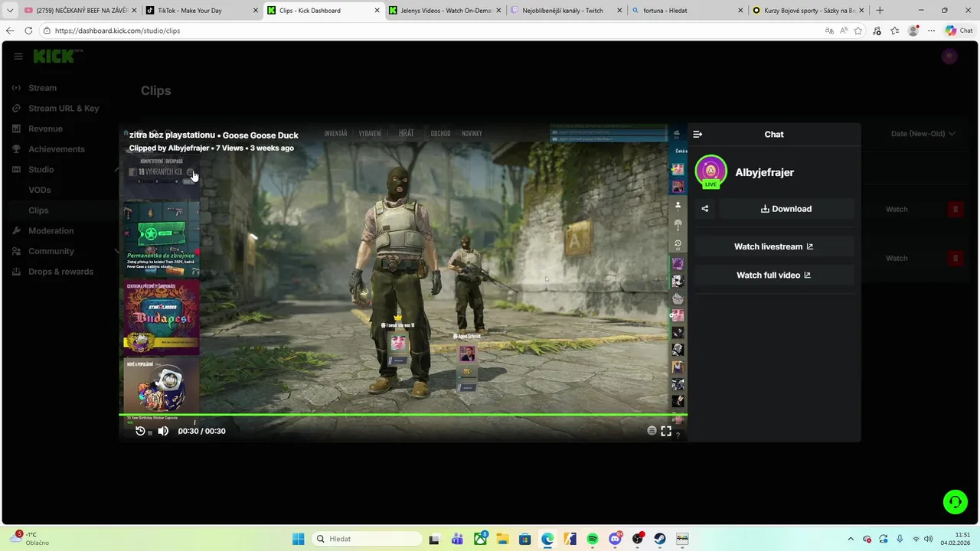Switch to Nejoblíbenější kanály Twitch tab
The image size is (980, 551).
pyautogui.click(x=565, y=11)
